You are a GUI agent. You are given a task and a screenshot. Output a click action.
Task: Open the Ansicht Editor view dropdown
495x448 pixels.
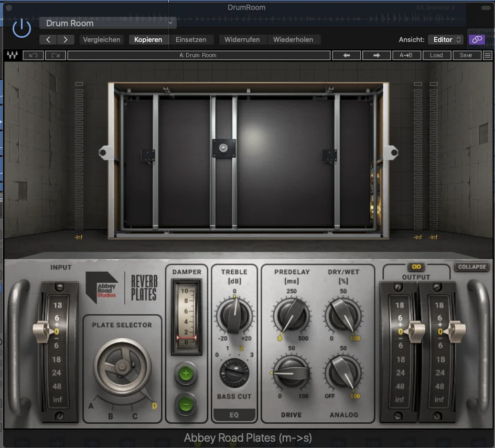446,39
